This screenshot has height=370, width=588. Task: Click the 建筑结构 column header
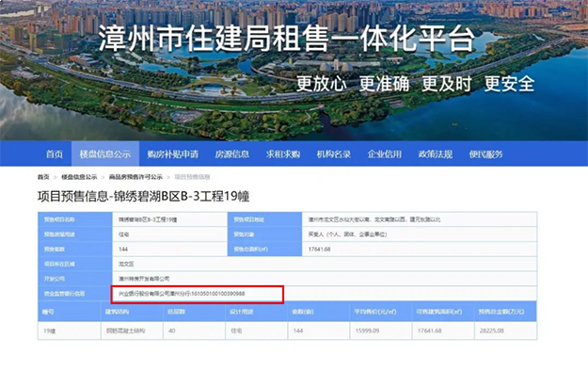(117, 312)
